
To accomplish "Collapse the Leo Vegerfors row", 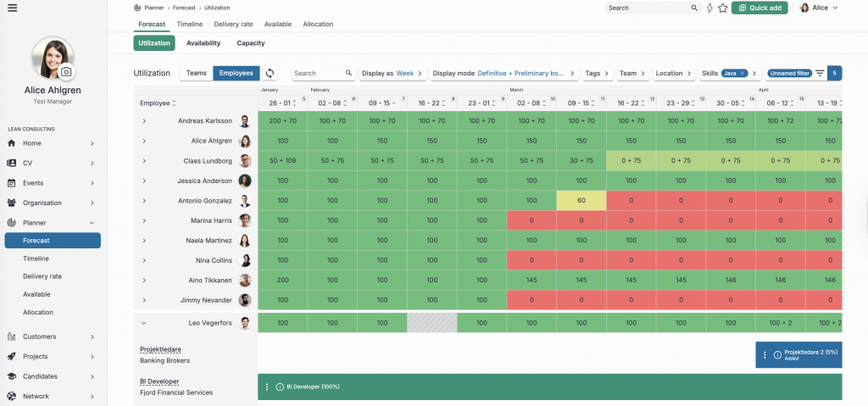I will 144,323.
